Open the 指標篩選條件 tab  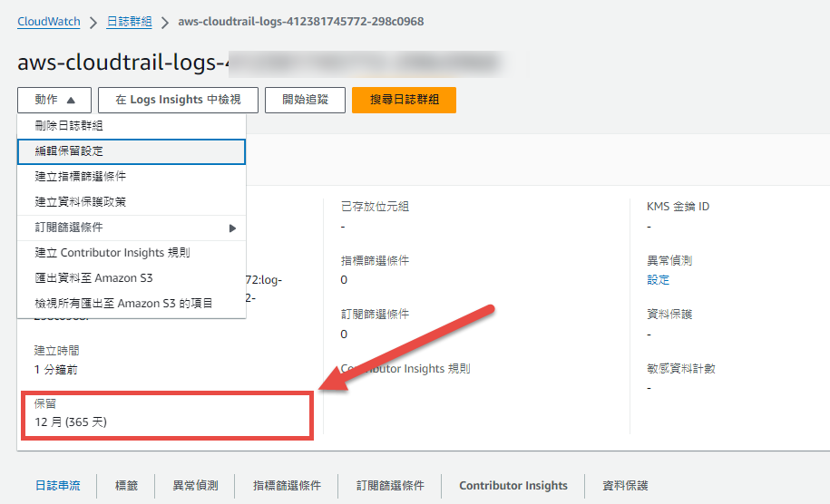pos(287,486)
